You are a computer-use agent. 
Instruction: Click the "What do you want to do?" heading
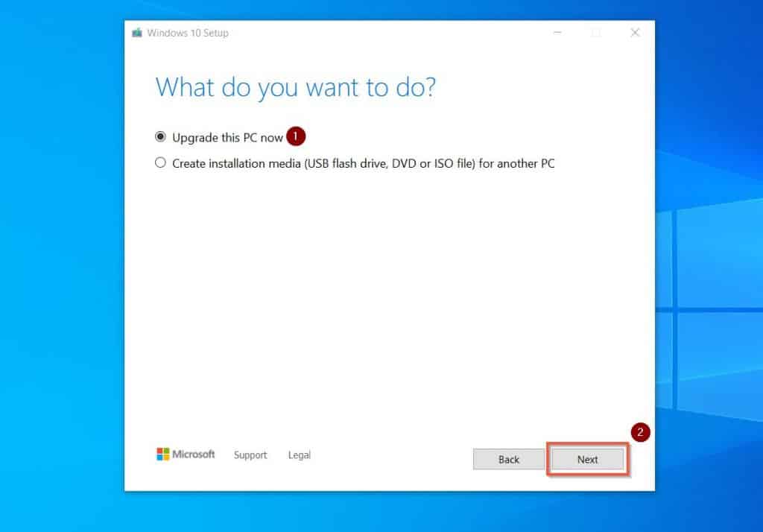point(295,88)
